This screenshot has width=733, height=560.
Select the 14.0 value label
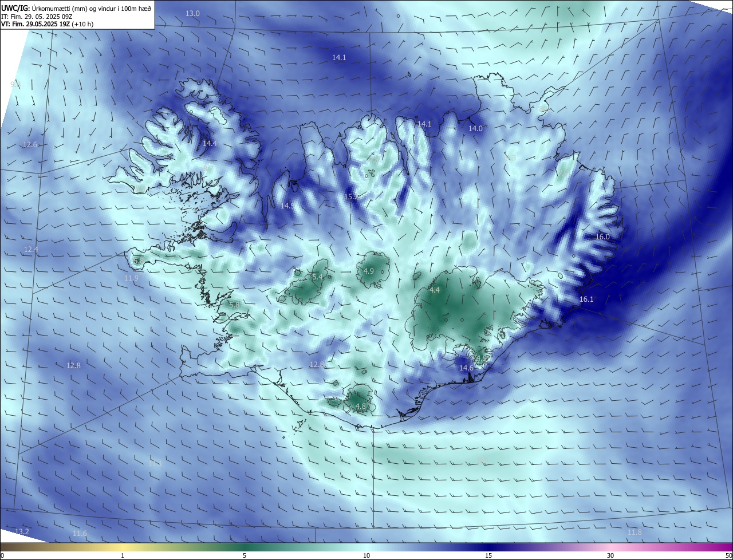click(475, 129)
